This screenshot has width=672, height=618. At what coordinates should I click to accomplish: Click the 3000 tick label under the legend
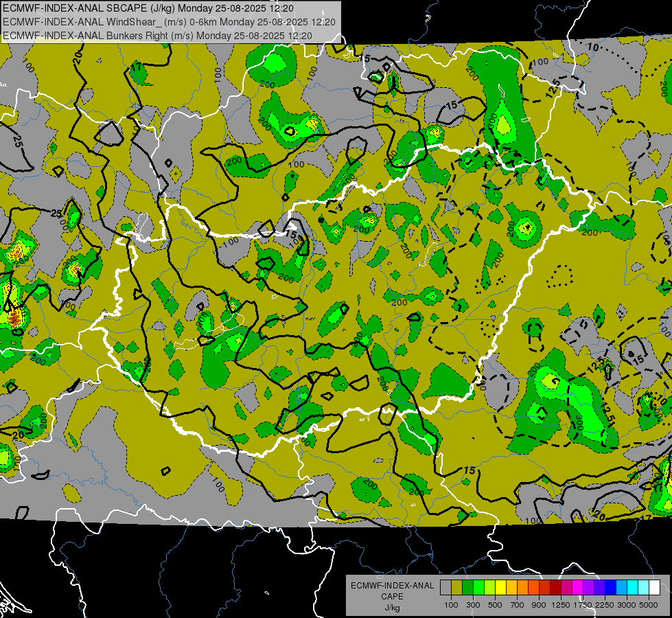[627, 605]
